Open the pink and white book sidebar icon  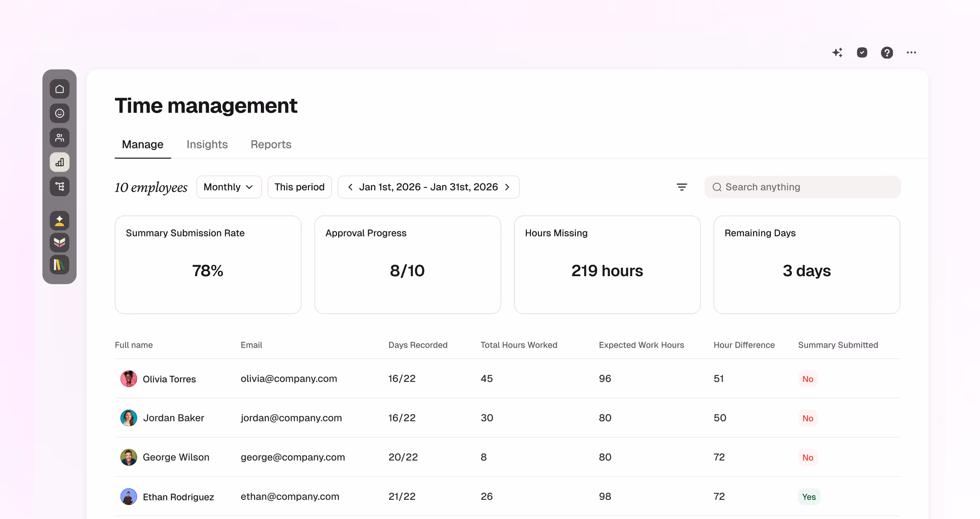pos(59,243)
